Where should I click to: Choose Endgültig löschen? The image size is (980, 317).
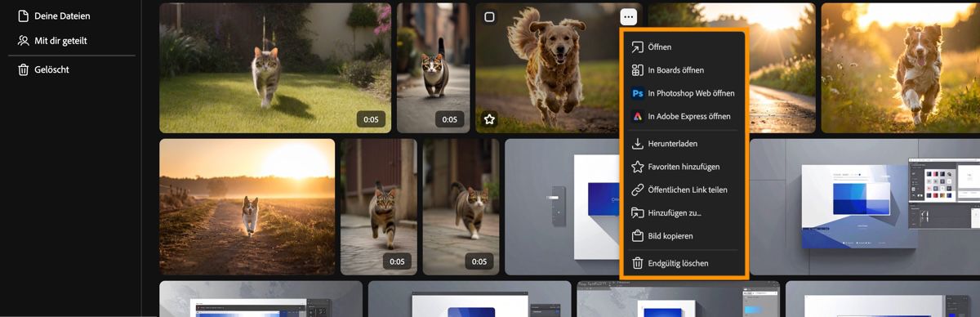coord(684,263)
